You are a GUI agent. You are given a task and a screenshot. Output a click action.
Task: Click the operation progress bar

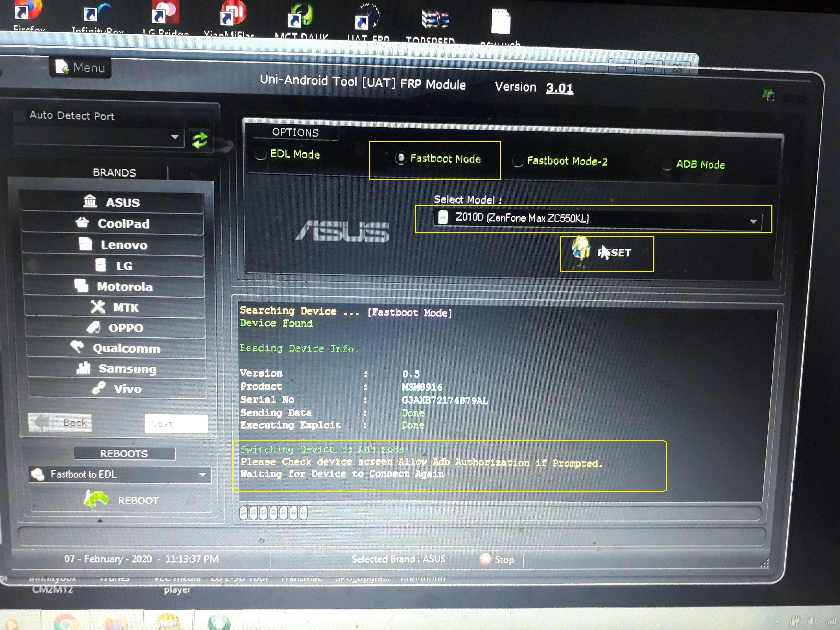(500, 513)
